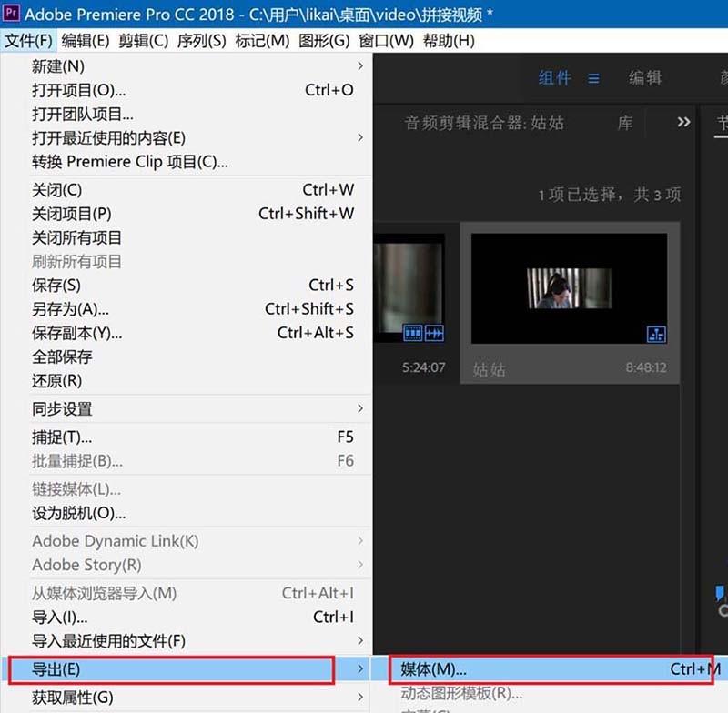This screenshot has height=713, width=728.
Task: Click the panel overflow chevron (>>) next to 库
Action: pos(683,123)
